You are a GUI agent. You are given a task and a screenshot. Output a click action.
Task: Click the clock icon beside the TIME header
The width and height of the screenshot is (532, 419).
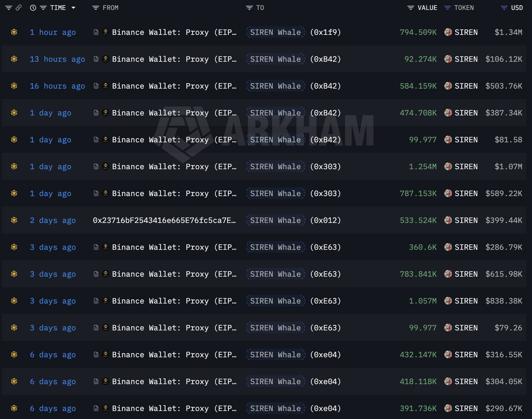[33, 8]
